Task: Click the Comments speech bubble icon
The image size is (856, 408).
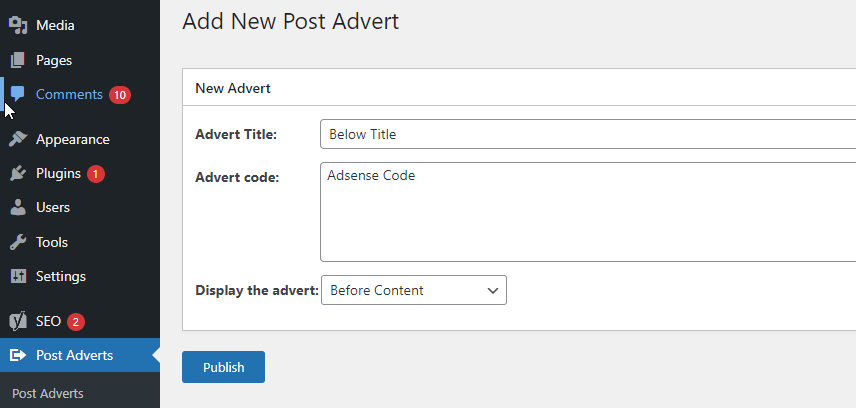Action: [17, 94]
